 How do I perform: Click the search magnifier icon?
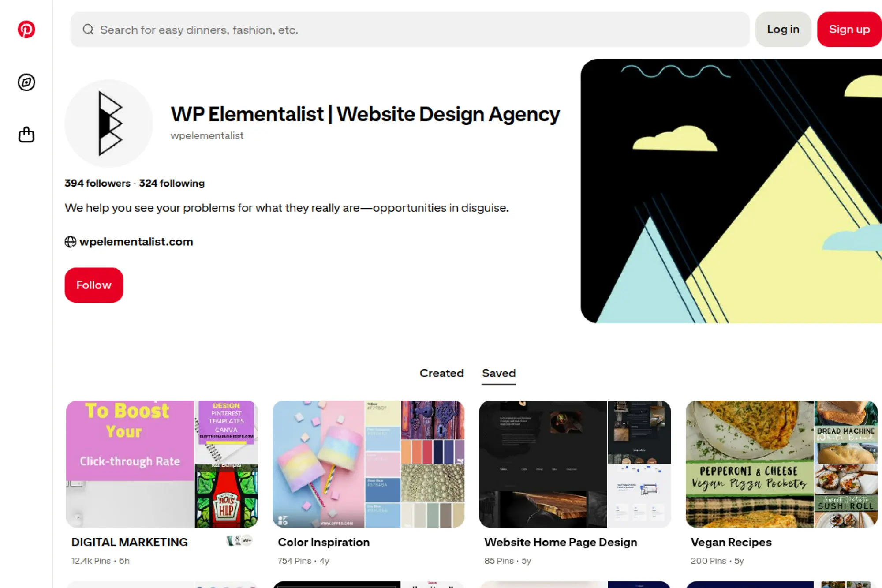(88, 30)
